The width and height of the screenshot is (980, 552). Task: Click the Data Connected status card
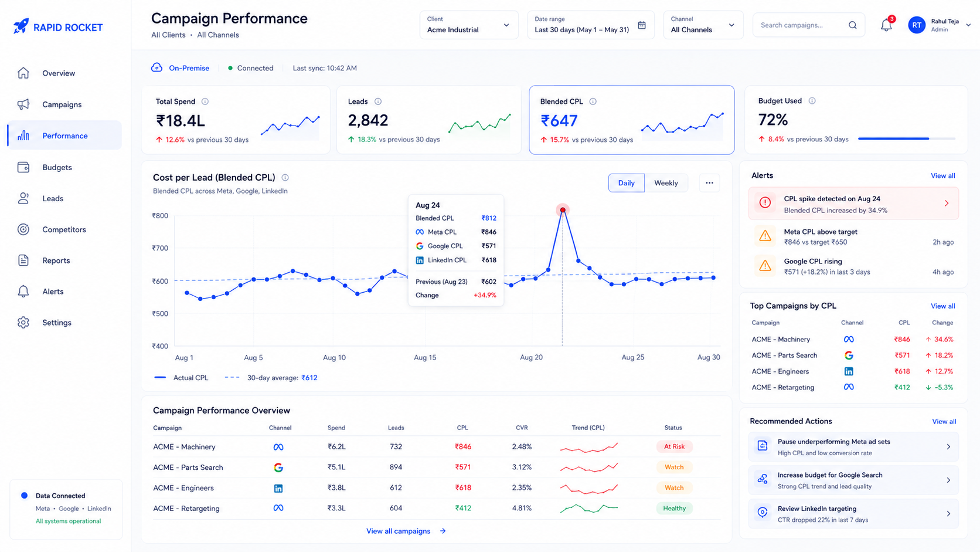pos(66,509)
